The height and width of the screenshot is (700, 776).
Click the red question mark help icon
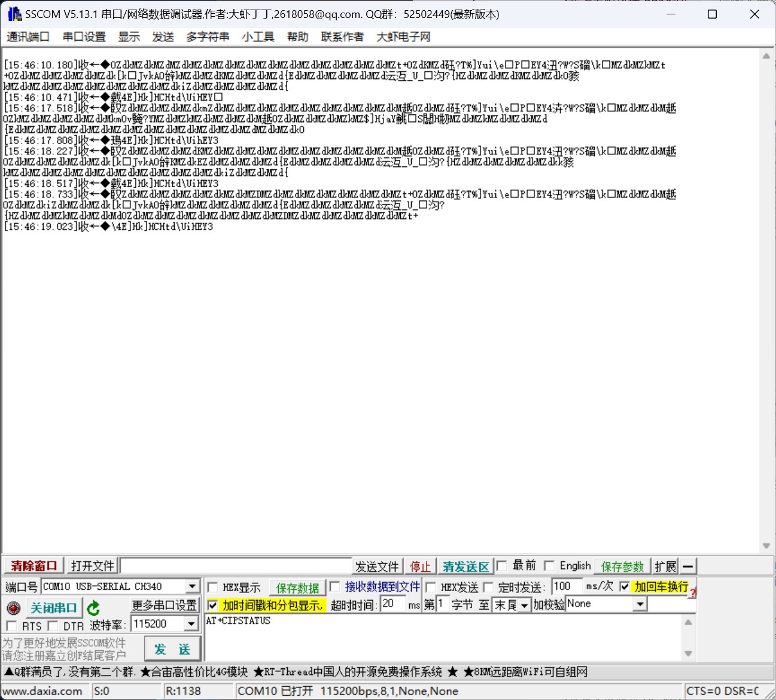(x=692, y=593)
